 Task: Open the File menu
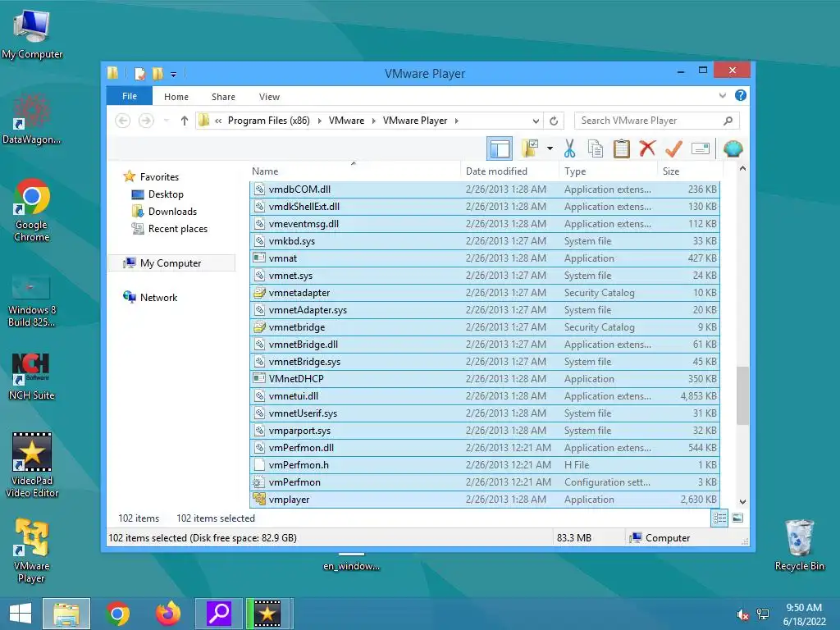point(130,97)
